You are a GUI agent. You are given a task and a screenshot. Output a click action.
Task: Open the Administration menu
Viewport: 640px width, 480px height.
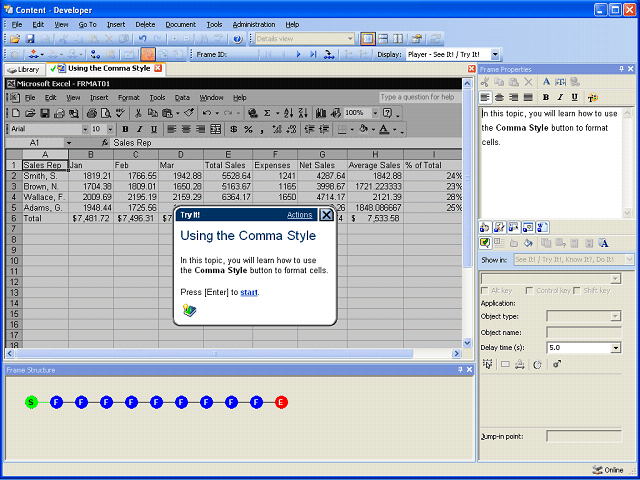coord(254,24)
